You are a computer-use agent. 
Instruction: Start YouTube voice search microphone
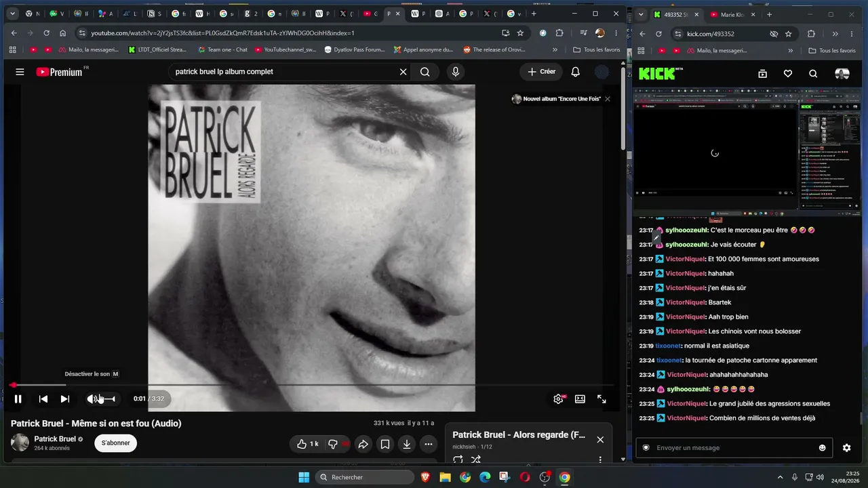tap(455, 72)
